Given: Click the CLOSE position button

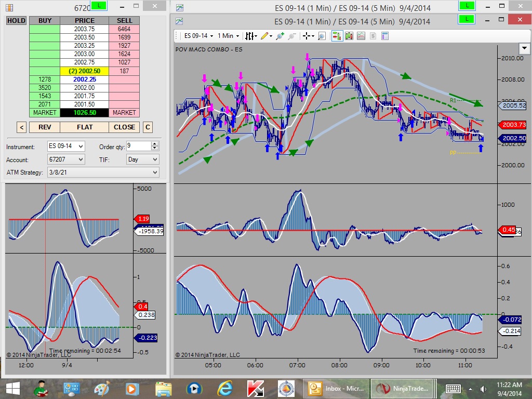Looking at the screenshot, I should click(x=124, y=127).
